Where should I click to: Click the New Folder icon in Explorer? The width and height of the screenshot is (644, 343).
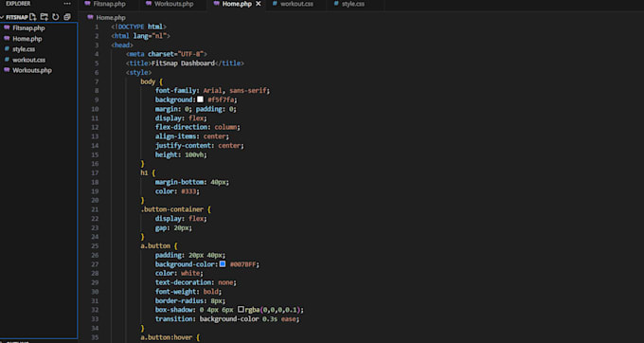pyautogui.click(x=44, y=17)
